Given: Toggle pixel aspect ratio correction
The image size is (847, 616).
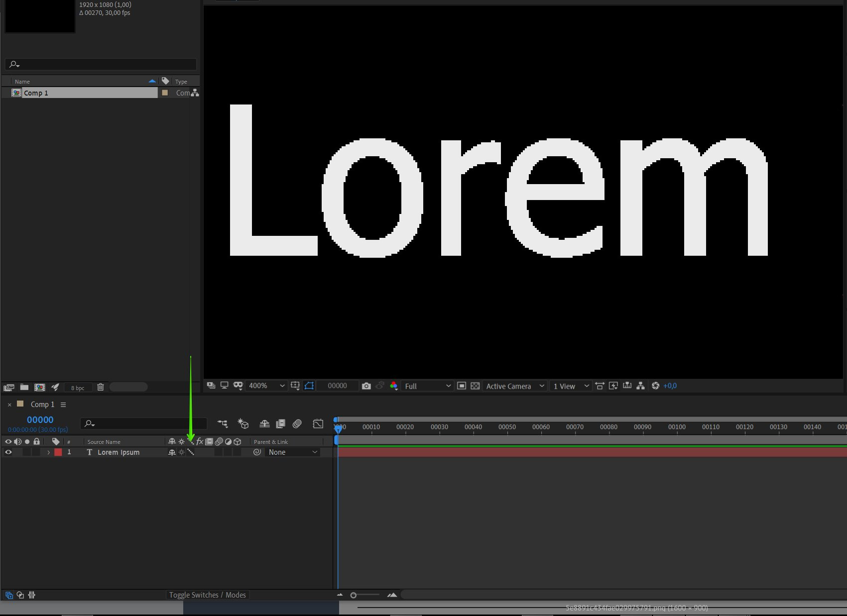Looking at the screenshot, I should point(600,386).
